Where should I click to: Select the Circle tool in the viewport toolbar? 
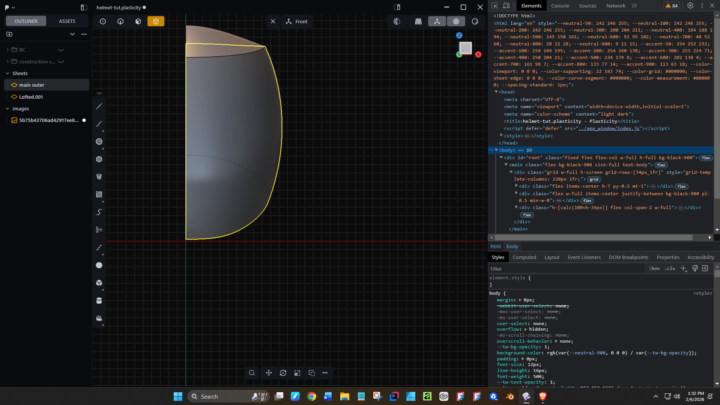(99, 142)
